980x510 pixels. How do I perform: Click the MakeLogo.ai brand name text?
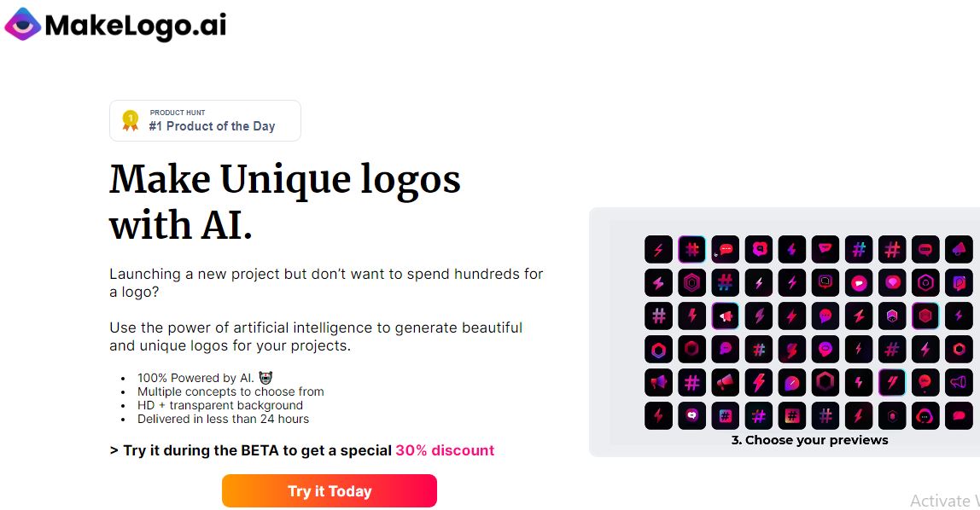point(135,26)
